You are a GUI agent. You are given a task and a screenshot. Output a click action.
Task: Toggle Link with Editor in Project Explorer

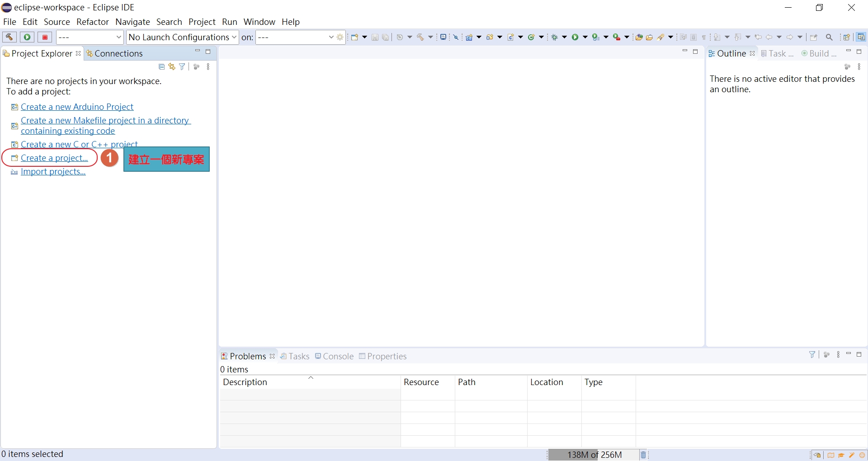172,67
